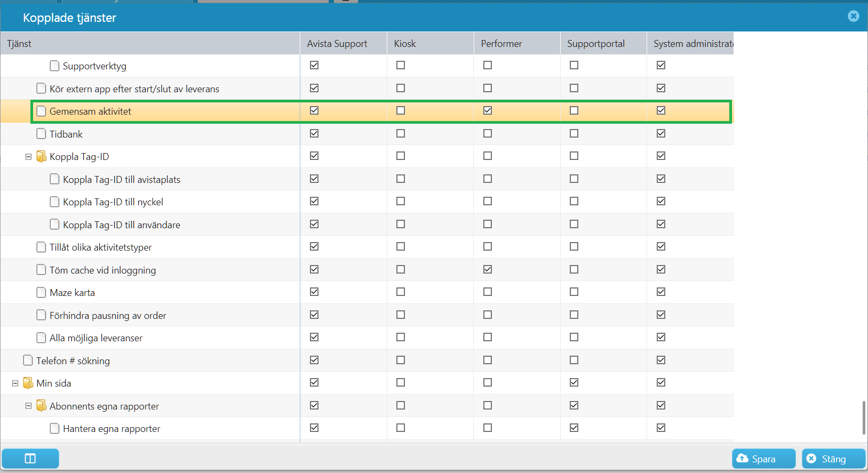
Task: Click the Kiosk column header
Action: tap(431, 43)
